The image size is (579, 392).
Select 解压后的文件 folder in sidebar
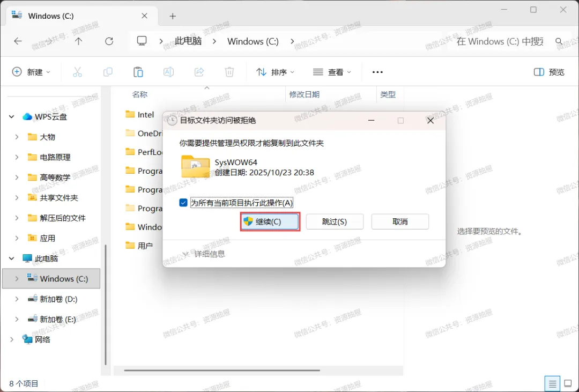click(x=63, y=218)
